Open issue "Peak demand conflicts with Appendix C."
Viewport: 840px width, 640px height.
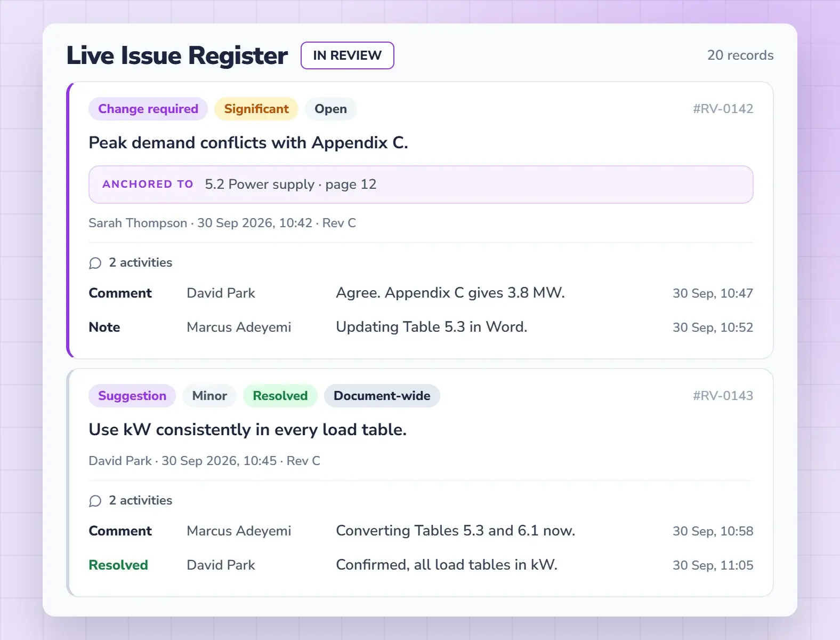pyautogui.click(x=248, y=143)
